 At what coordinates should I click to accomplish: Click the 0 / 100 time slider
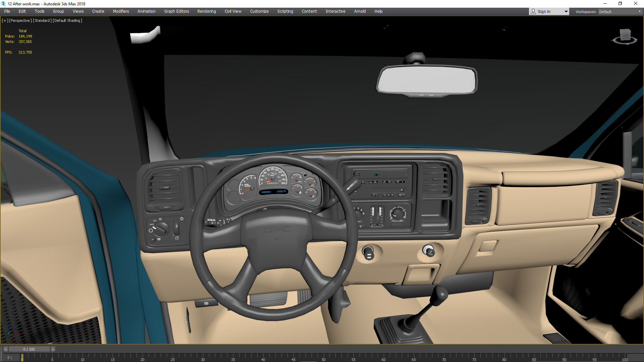tap(29, 349)
